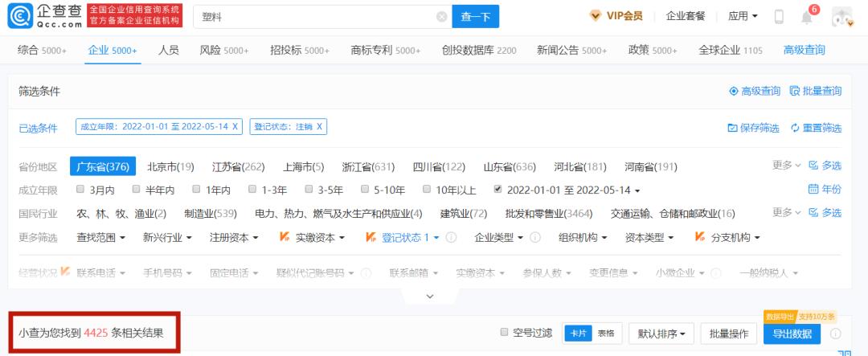Switch to 表格 view
This screenshot has width=868, height=356.
606,333
